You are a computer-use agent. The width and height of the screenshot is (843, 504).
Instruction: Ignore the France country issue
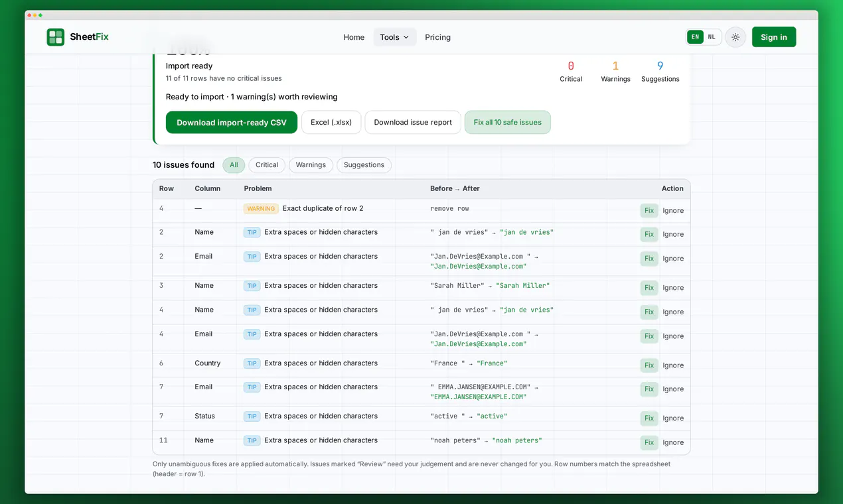coord(673,365)
